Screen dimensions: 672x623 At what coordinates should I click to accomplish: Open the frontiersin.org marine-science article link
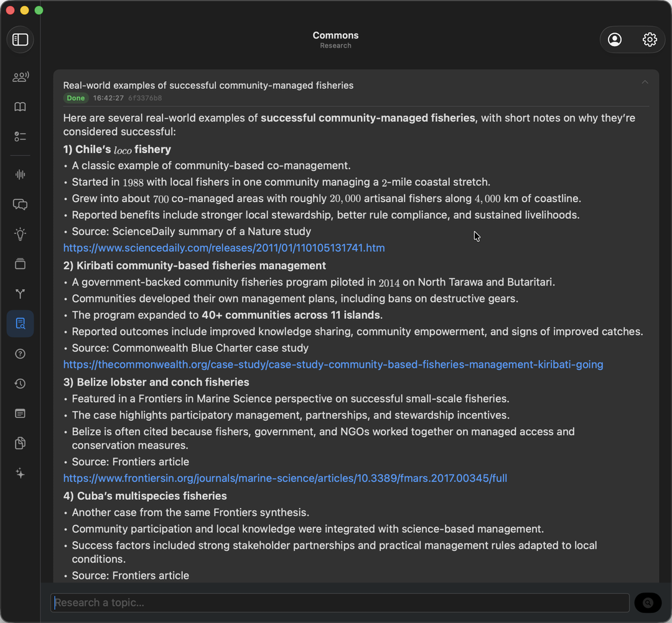285,478
